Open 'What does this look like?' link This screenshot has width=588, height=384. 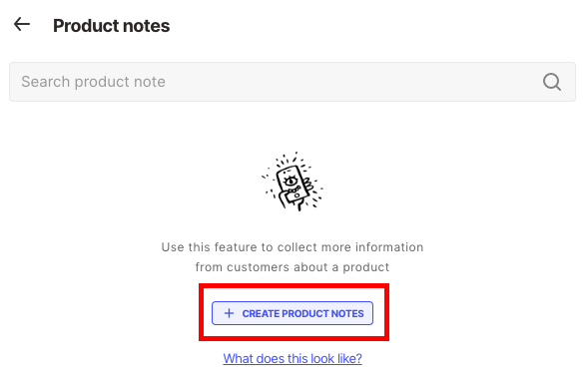(293, 358)
